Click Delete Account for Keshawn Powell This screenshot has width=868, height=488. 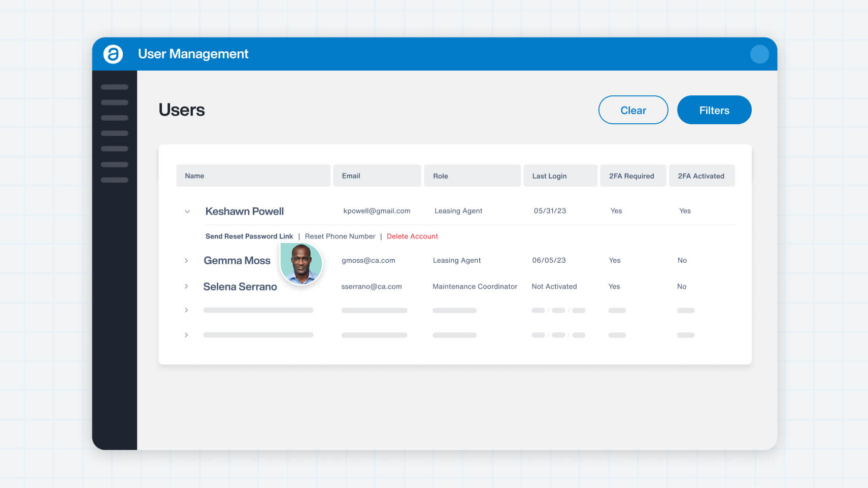pyautogui.click(x=412, y=236)
